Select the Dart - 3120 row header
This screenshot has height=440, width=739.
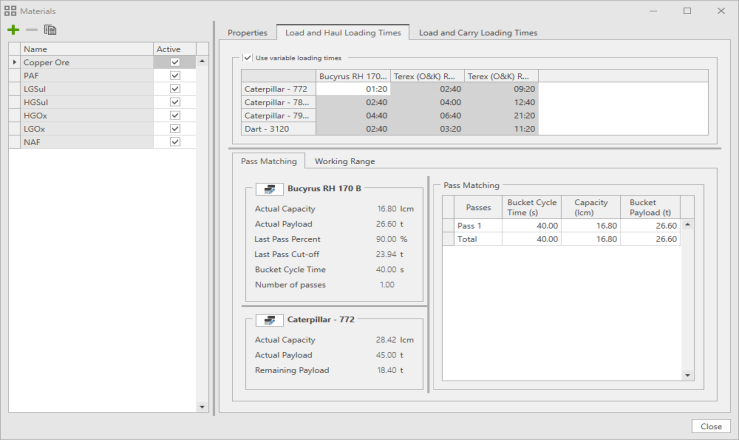[279, 129]
